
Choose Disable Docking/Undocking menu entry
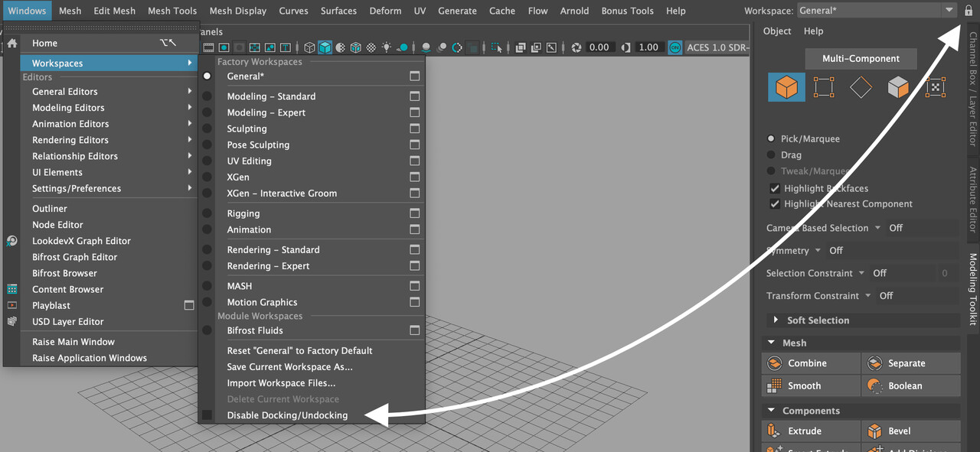287,415
